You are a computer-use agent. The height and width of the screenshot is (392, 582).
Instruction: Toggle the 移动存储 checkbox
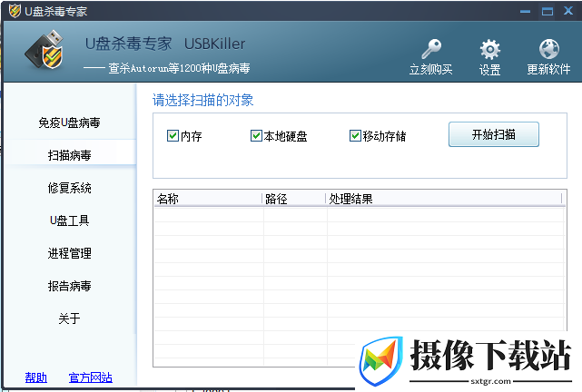pos(355,136)
